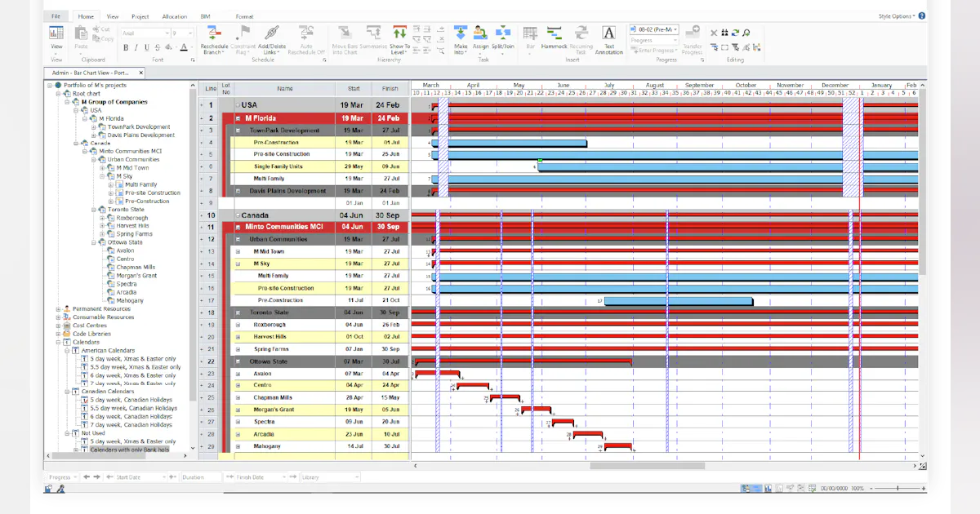The height and width of the screenshot is (514, 980).
Task: Toggle Underline formatting
Action: [x=147, y=48]
